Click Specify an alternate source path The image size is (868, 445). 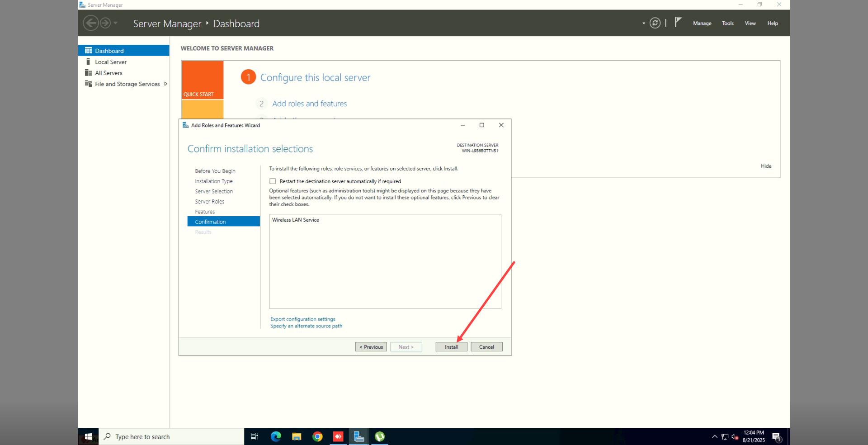click(x=306, y=326)
